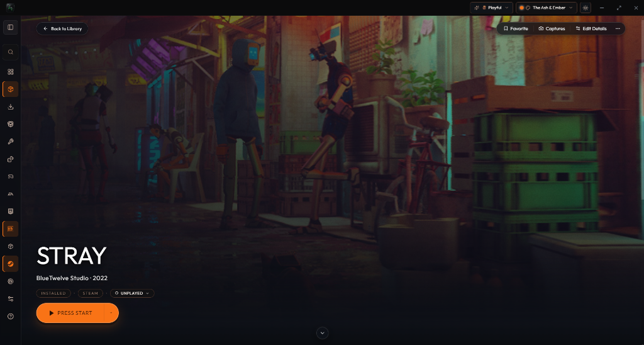The image size is (644, 345).
Task: Open the sliders settings icon in sidebar
Action: 11,299
